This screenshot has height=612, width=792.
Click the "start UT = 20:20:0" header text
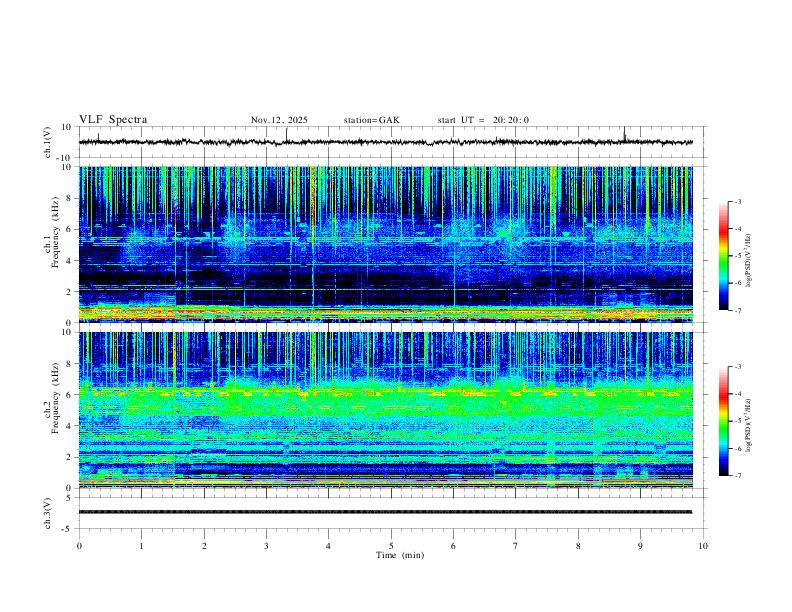point(483,120)
